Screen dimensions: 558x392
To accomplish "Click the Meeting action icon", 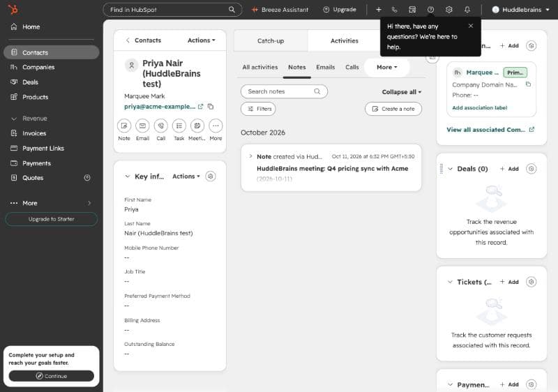I will (x=197, y=126).
